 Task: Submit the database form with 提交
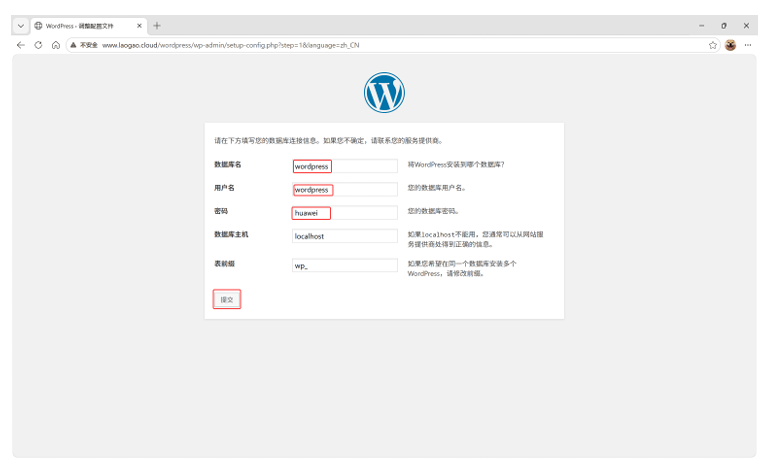227,300
